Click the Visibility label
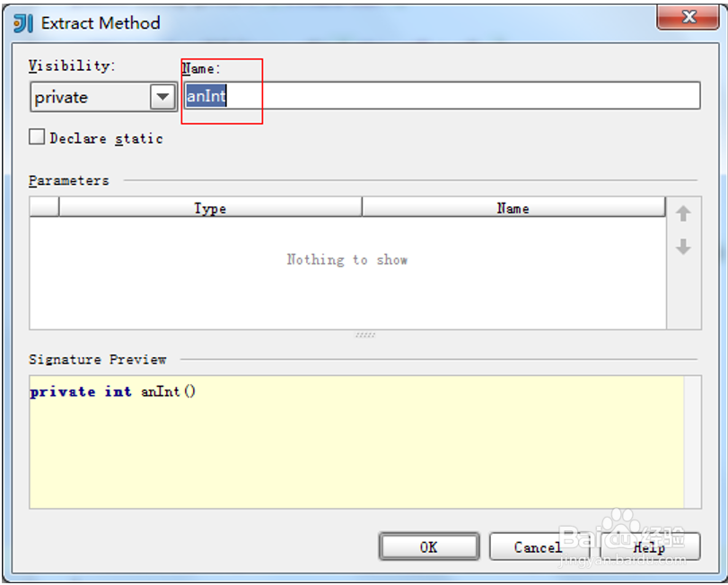Viewport: 728px width, 585px height. [x=72, y=65]
